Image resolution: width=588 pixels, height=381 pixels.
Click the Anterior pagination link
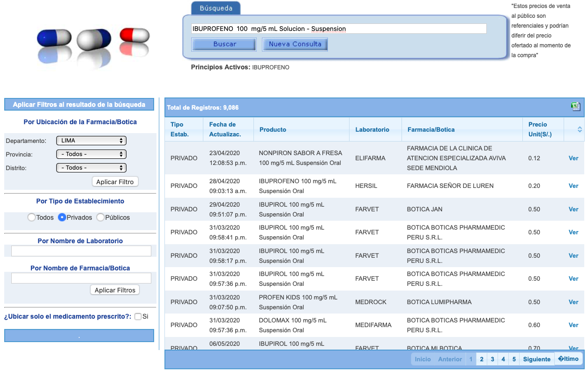tap(450, 359)
